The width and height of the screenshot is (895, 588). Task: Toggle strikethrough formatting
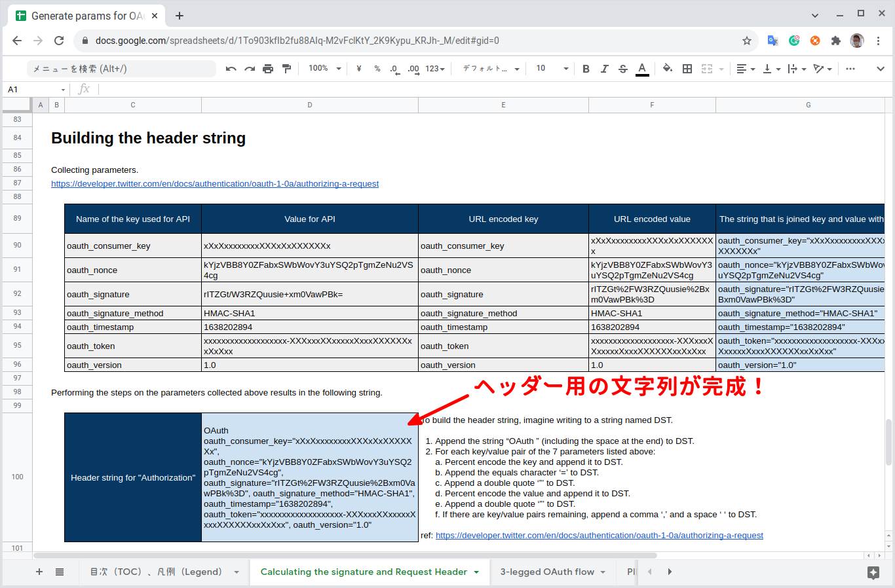(x=622, y=68)
